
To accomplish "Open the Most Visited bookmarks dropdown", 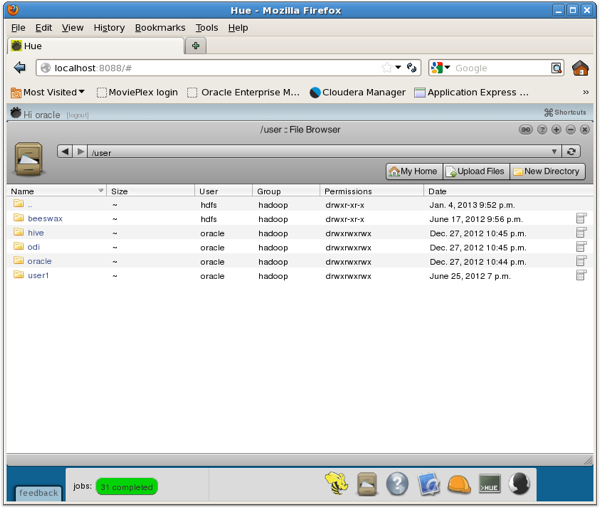I will point(48,92).
